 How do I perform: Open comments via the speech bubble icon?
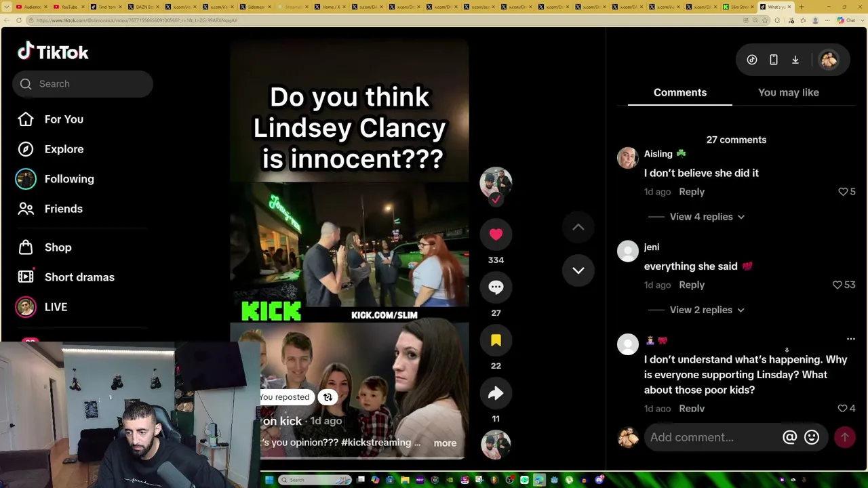(x=496, y=287)
